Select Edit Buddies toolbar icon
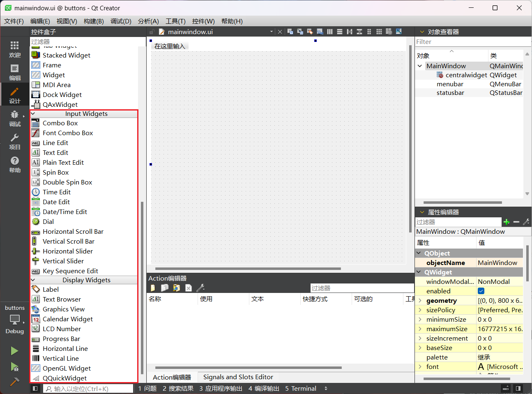 click(x=310, y=32)
